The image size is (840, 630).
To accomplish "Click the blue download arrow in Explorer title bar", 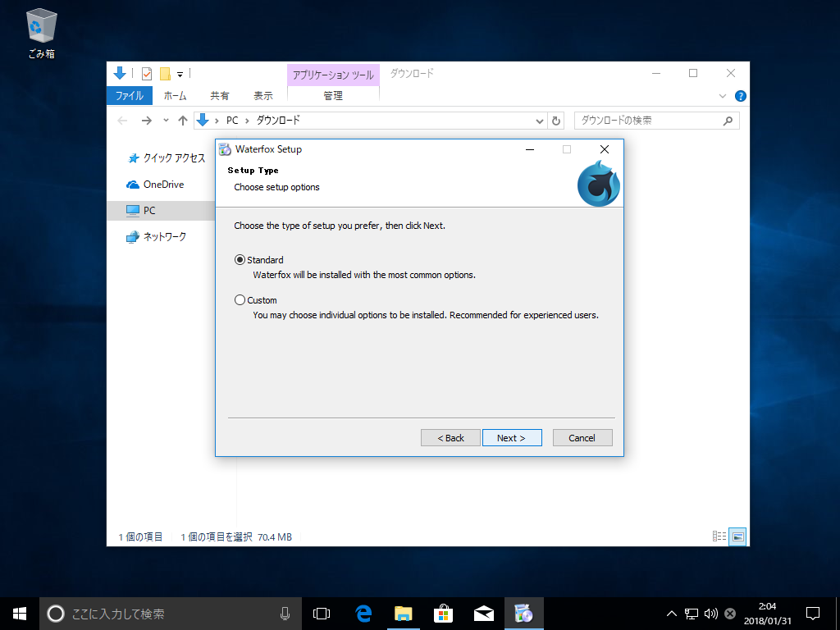I will coord(120,73).
